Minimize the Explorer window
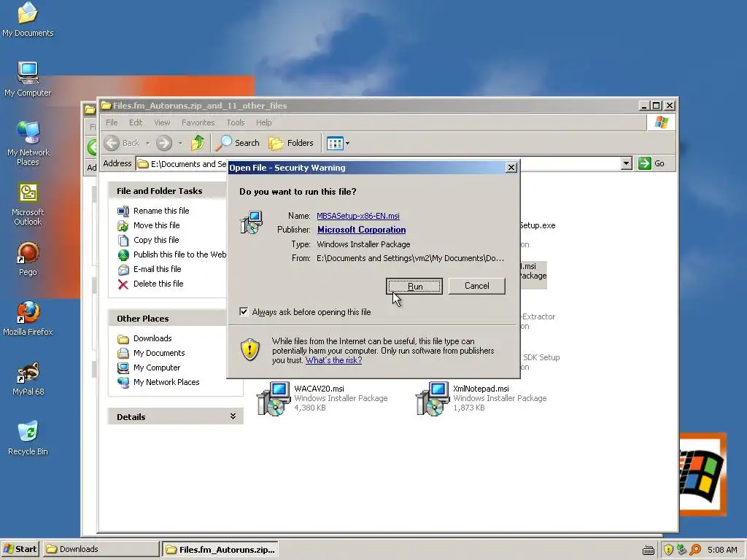Viewport: 747px width, 560px height. point(644,106)
